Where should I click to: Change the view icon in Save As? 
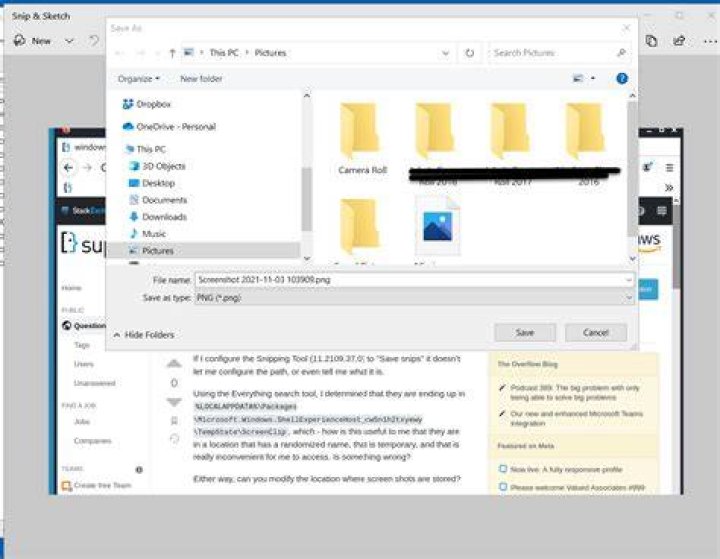coord(578,79)
